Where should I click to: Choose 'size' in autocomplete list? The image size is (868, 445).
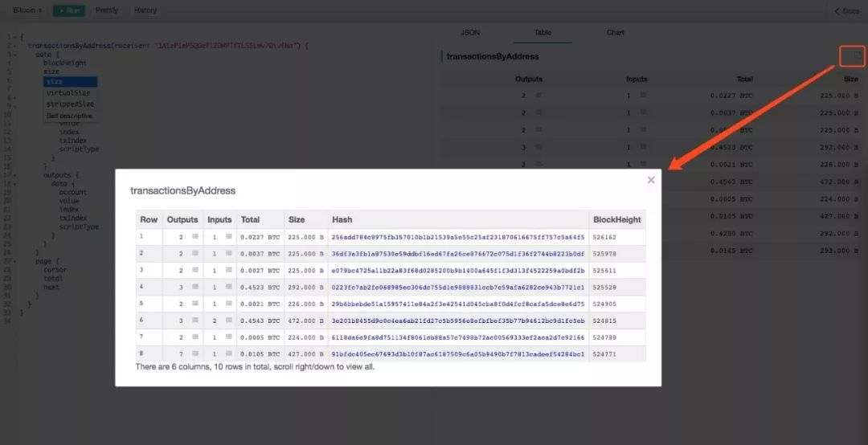tap(70, 82)
